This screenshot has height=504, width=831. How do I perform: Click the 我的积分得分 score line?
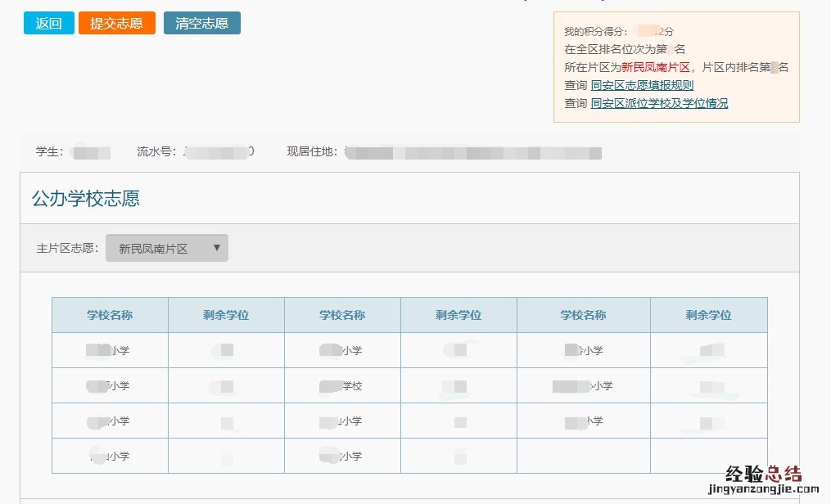point(618,31)
